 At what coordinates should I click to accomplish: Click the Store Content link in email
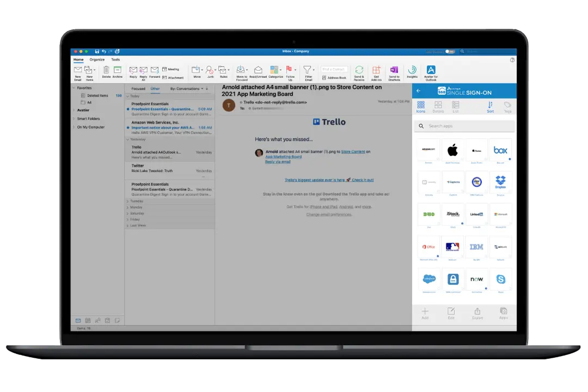pos(353,151)
